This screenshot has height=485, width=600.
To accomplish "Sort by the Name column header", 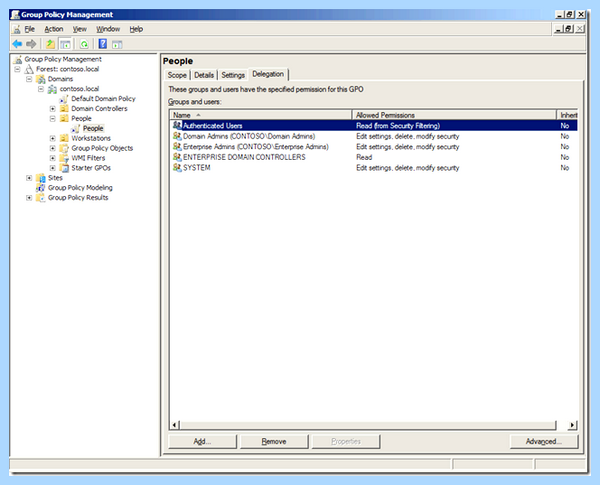I will coord(261,115).
